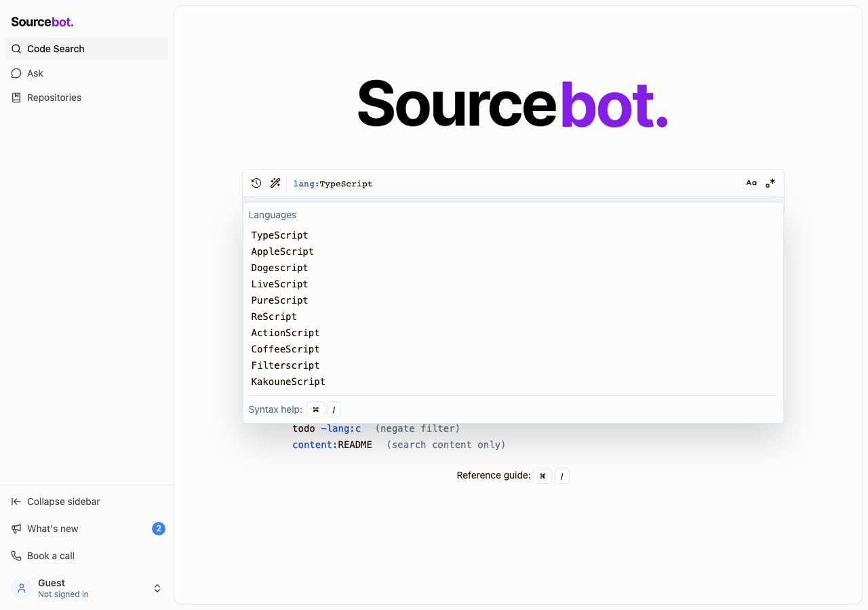Image resolution: width=868 pixels, height=610 pixels.
Task: Expand the Guest account menu chevron
Action: [157, 588]
